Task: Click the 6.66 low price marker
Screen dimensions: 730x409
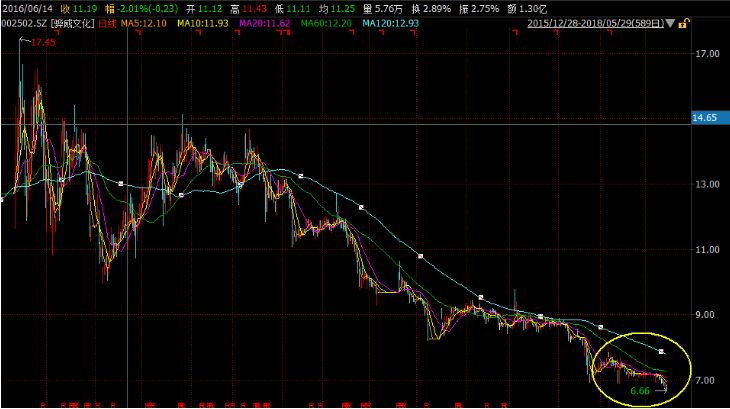Action: pyautogui.click(x=640, y=391)
